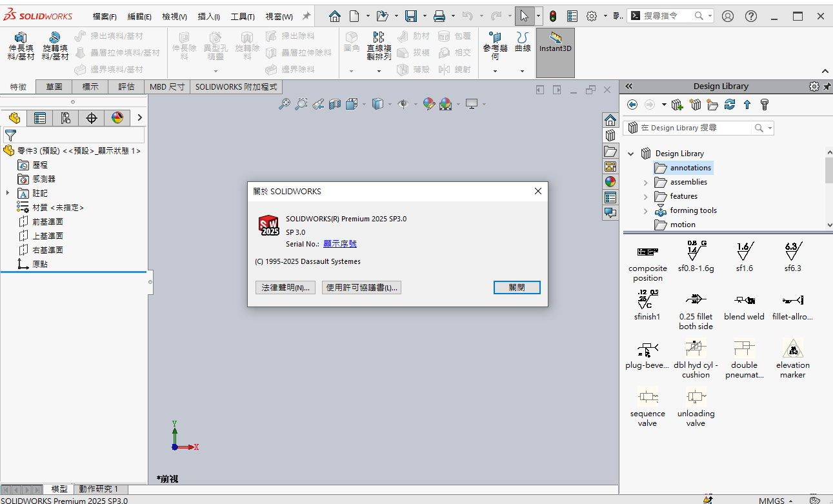Create a new document with the New icon
Viewport: 833px width, 504px height.
[354, 16]
